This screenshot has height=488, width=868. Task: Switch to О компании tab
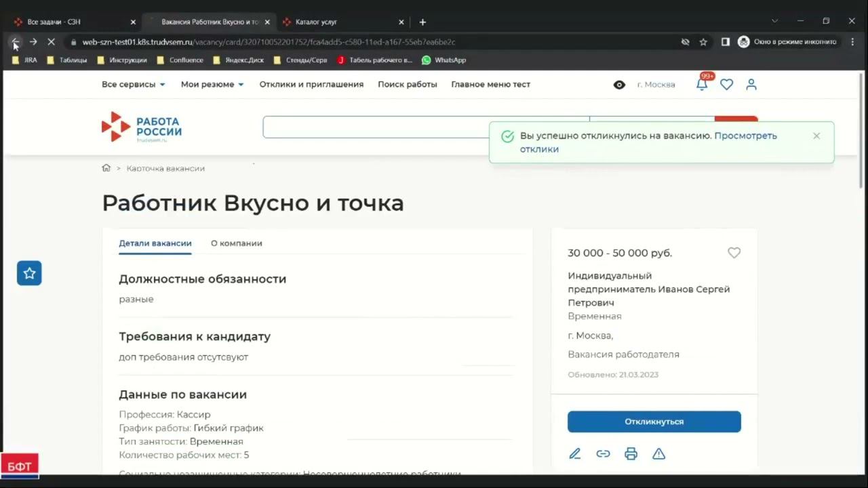[237, 243]
